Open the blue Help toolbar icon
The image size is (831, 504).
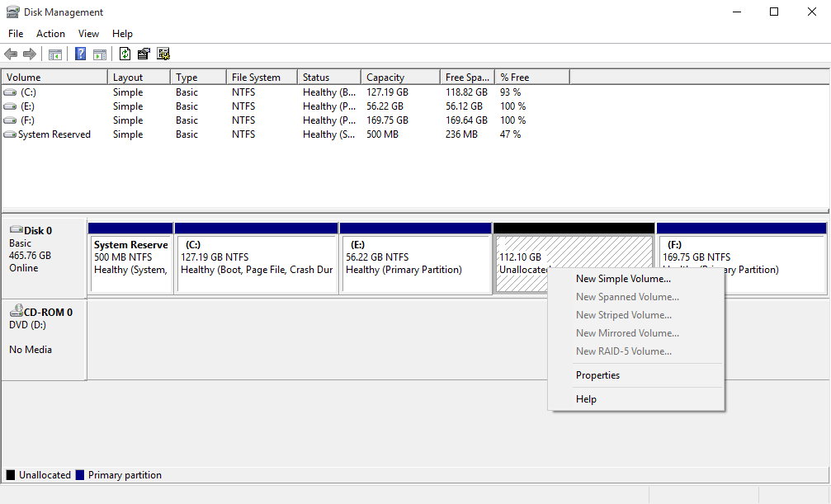[81, 54]
